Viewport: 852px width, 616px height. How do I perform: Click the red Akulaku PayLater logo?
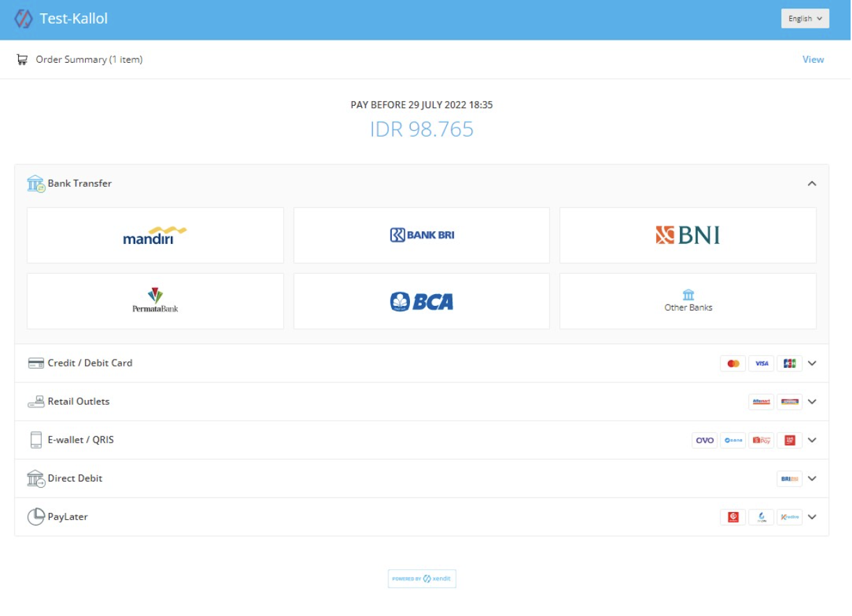pyautogui.click(x=733, y=517)
